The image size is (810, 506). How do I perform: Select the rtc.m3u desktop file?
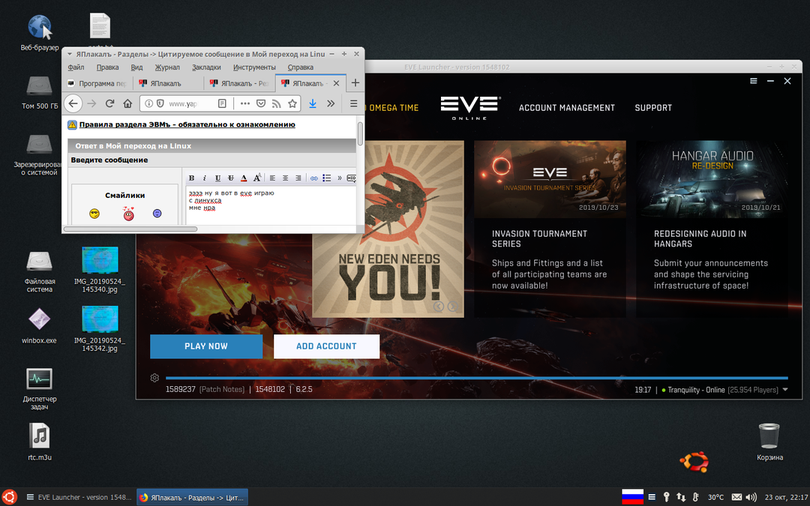39,442
